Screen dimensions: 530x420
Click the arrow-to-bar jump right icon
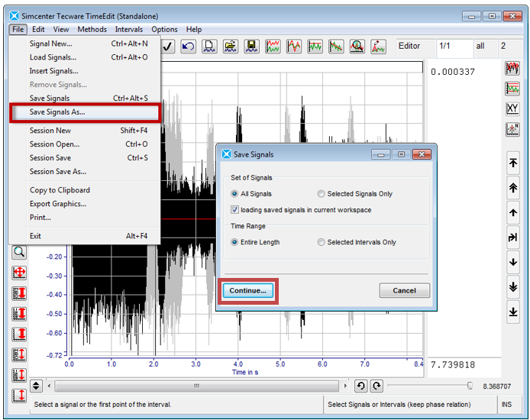click(x=513, y=237)
